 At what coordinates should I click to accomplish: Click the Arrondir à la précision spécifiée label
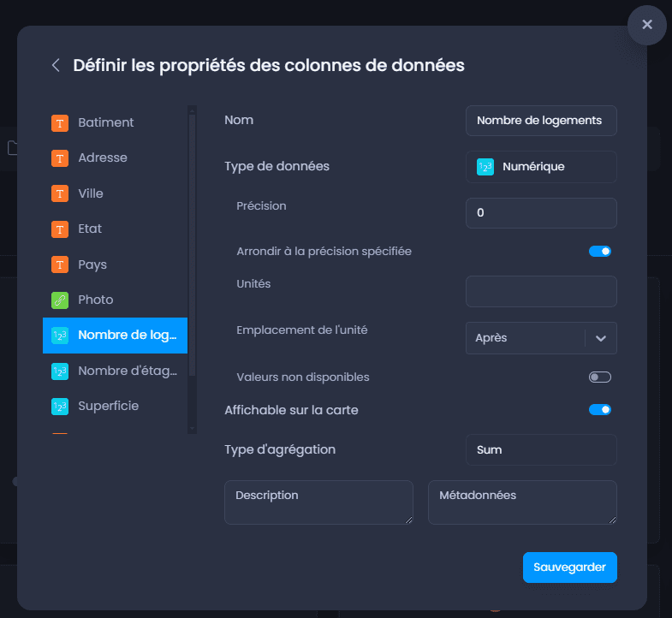tap(324, 251)
